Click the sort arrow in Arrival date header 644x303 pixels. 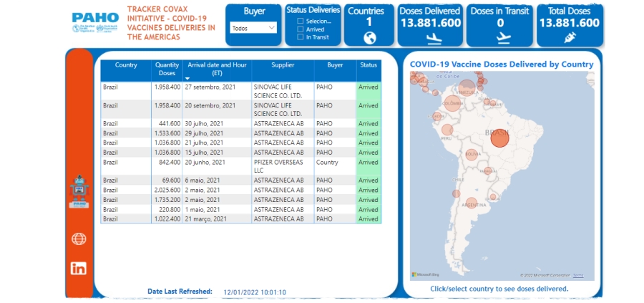[187, 78]
